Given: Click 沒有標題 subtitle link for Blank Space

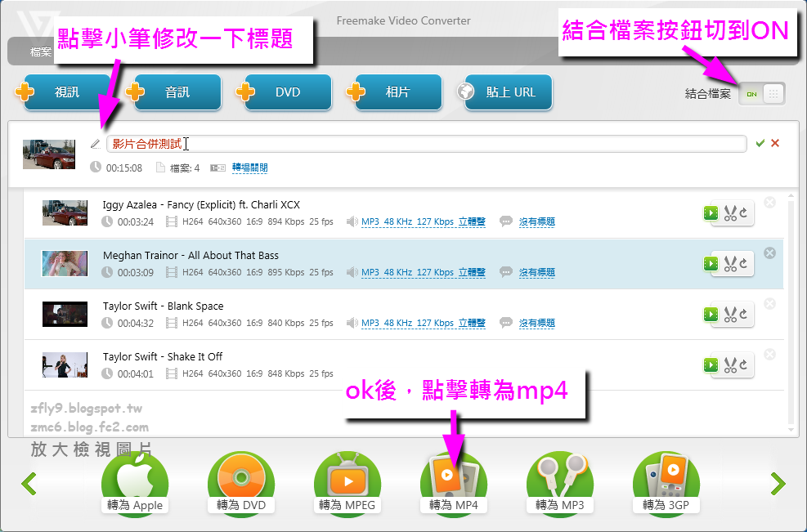Looking at the screenshot, I should [x=537, y=323].
